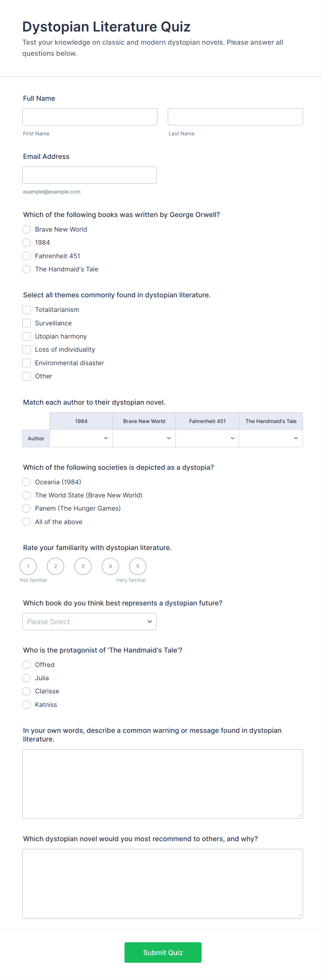Select All of the above option
This screenshot has width=322, height=980.
[x=26, y=522]
